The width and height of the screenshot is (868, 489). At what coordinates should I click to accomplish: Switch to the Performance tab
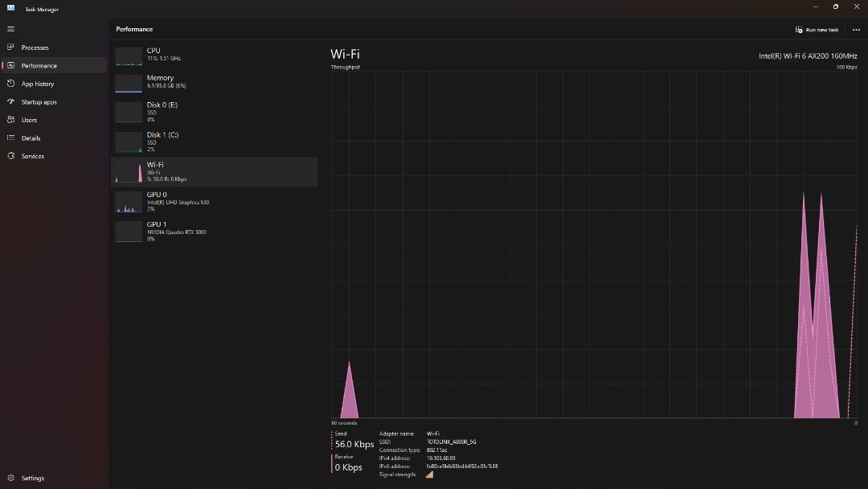click(x=39, y=66)
